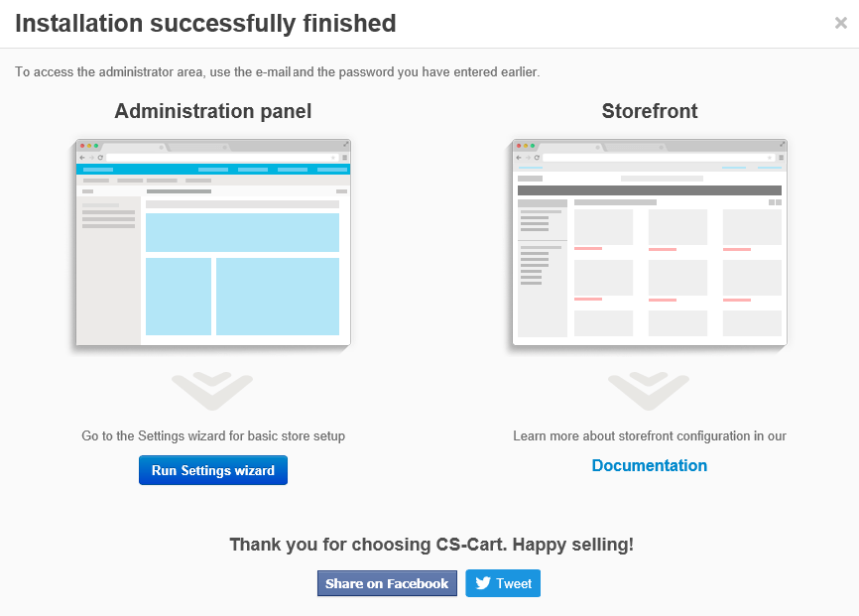This screenshot has height=616, width=859.
Task: Click expand arrows icon in Storefront mockup corner
Action: [x=782, y=145]
